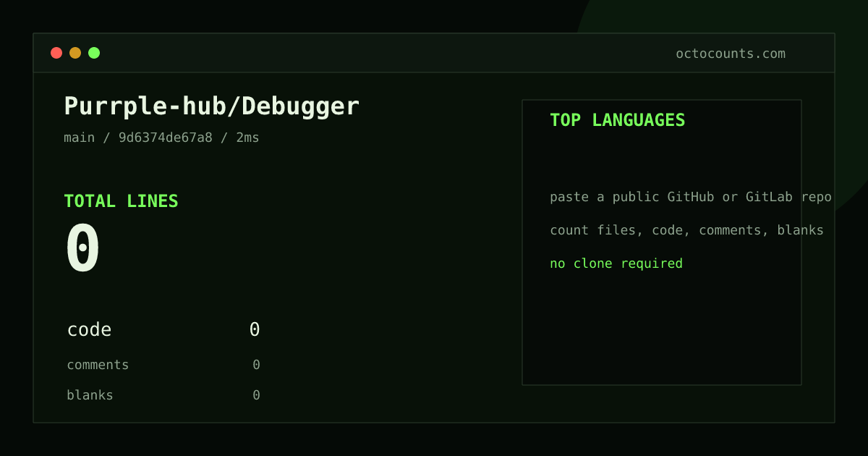Click the blanks count value 0

coord(256,395)
